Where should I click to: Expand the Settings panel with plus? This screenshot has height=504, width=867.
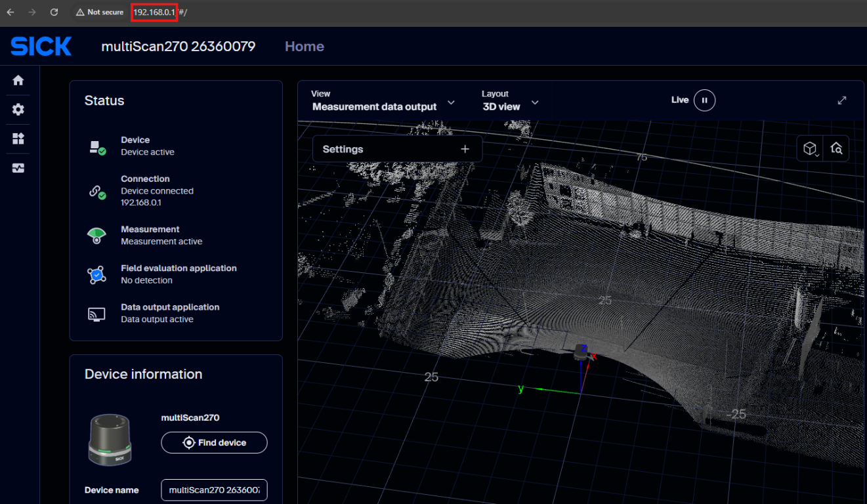(465, 149)
